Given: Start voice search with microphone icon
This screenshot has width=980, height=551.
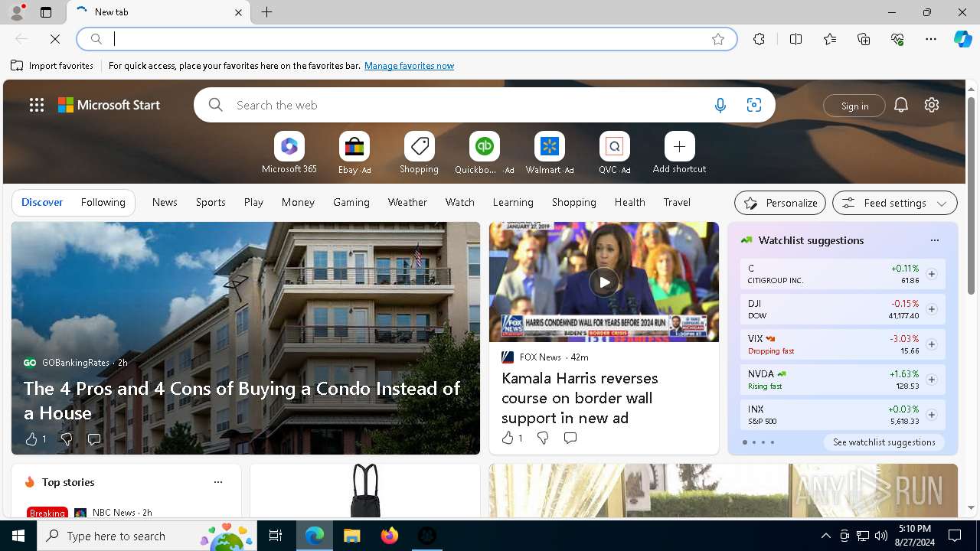Looking at the screenshot, I should pos(720,105).
